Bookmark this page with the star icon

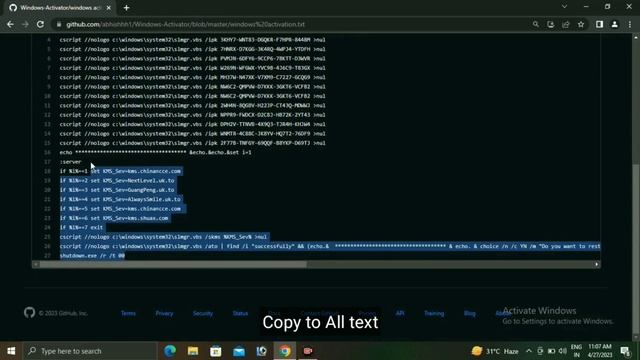[x=581, y=24]
